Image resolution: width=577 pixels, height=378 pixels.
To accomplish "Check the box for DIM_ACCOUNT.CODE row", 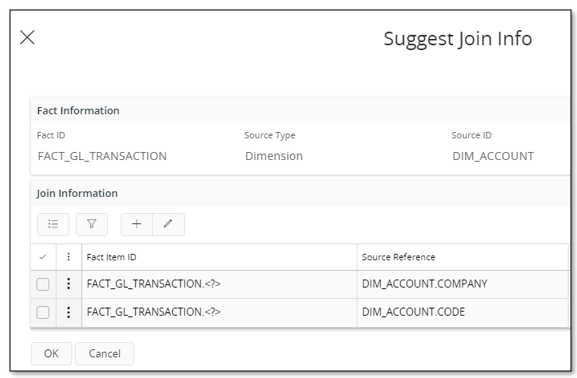I will coord(43,312).
